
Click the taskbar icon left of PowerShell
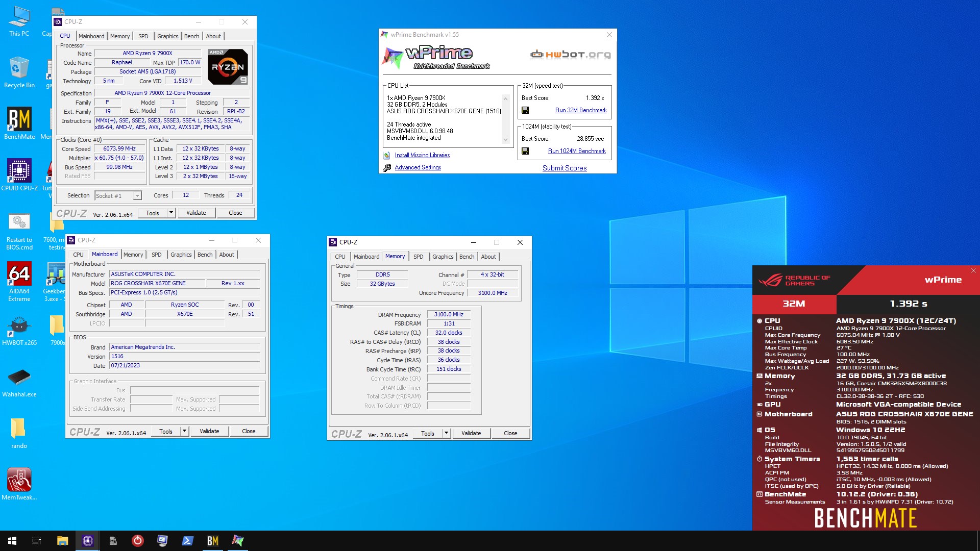pyautogui.click(x=162, y=541)
